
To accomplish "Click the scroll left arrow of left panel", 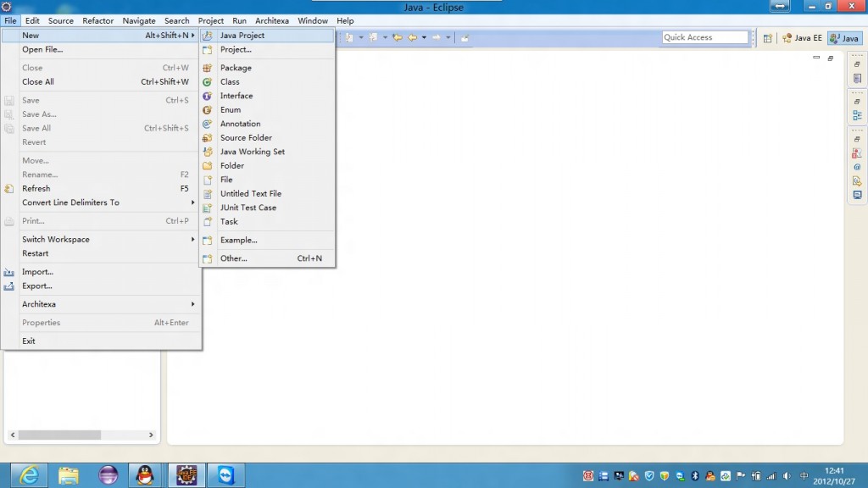I will tap(13, 435).
